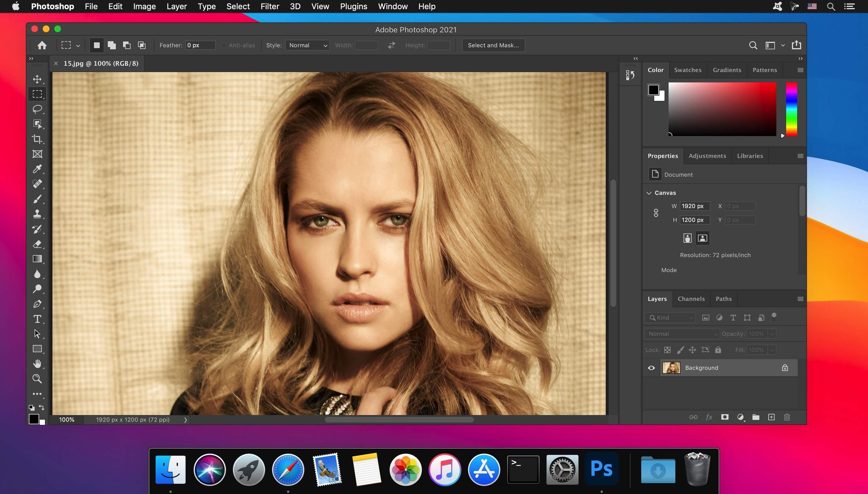Switch to the Channels tab in Layers panel

pos(691,299)
